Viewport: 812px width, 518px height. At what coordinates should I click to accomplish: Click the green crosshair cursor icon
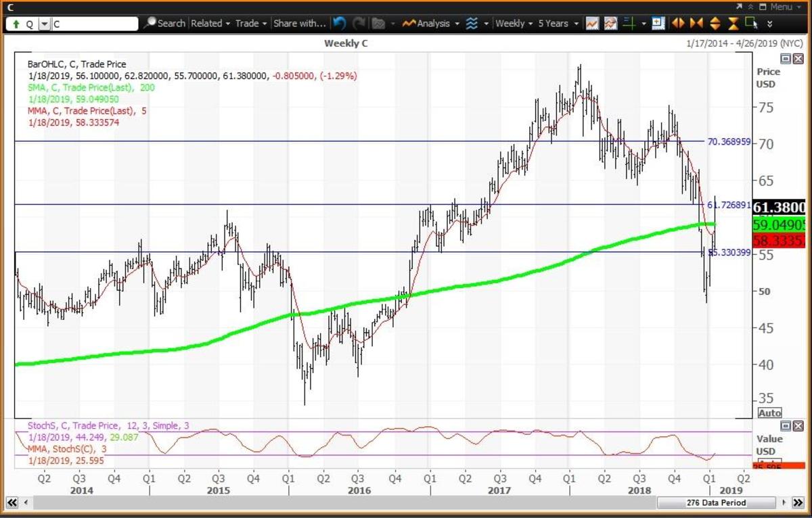pyautogui.click(x=628, y=23)
